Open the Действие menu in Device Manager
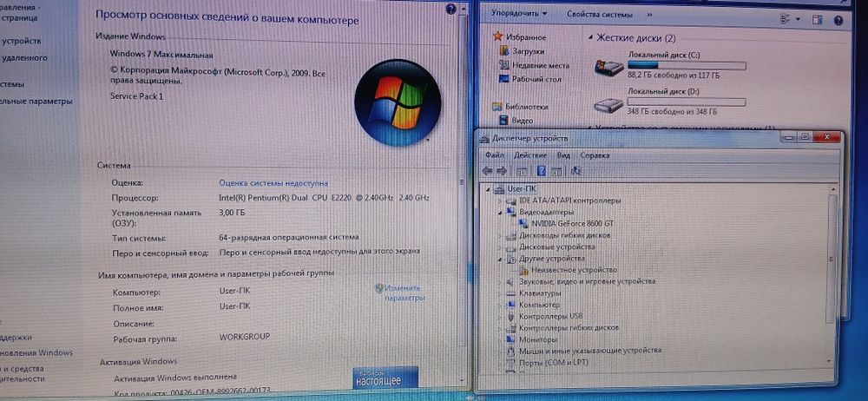 [530, 155]
